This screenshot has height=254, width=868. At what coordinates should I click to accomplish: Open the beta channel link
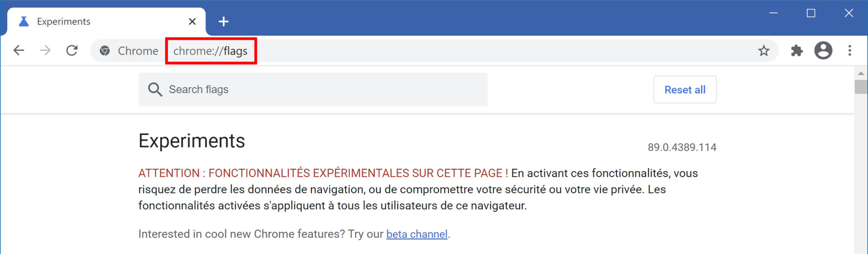pyautogui.click(x=417, y=234)
